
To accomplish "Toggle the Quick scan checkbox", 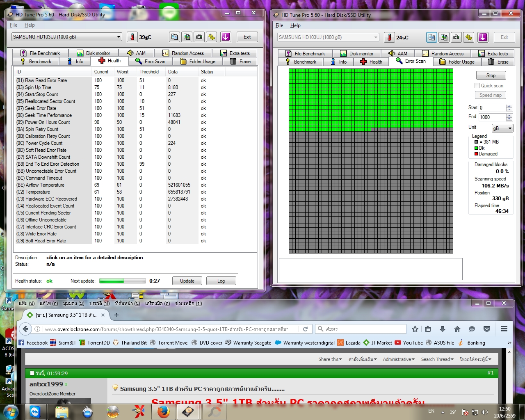I will [477, 86].
